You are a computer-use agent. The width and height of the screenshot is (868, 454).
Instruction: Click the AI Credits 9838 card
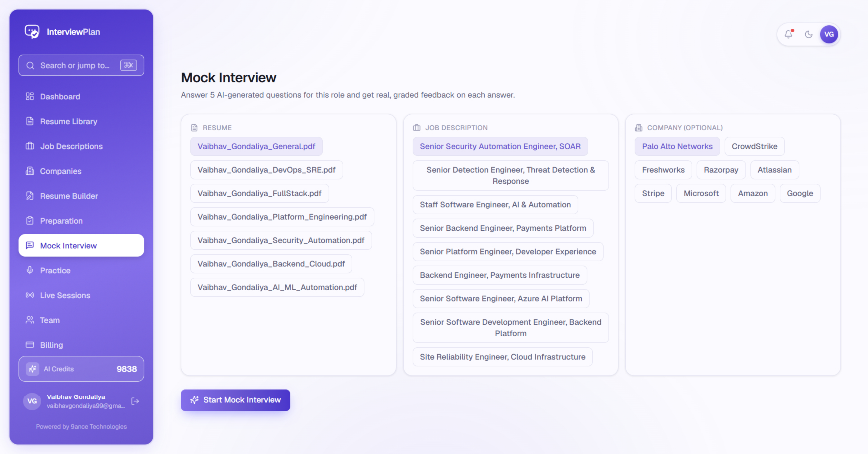[x=81, y=369]
